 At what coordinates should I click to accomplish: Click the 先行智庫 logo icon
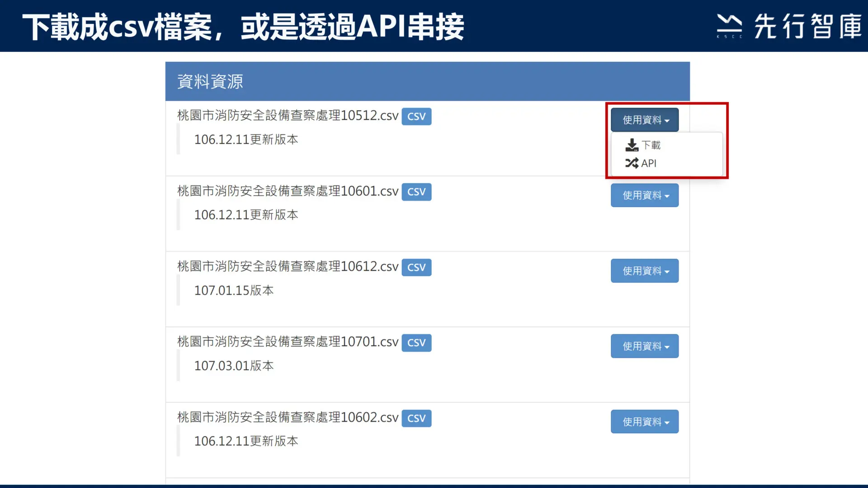click(x=729, y=26)
